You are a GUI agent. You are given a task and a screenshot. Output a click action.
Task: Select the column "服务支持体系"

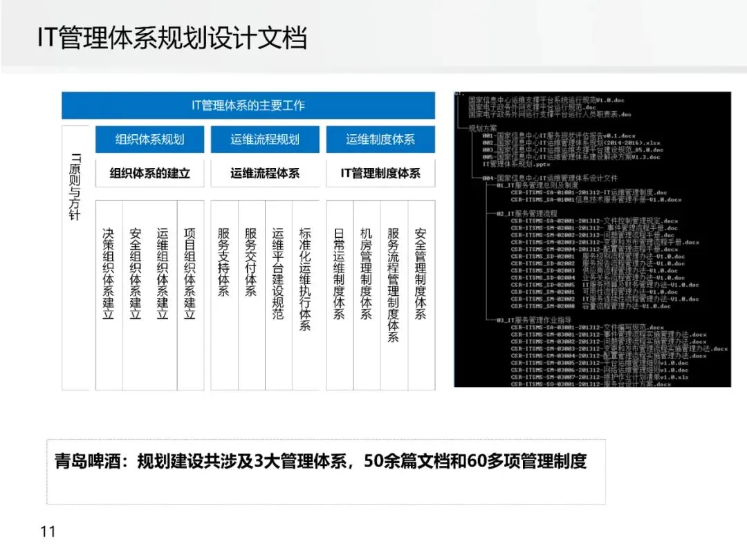(224, 262)
